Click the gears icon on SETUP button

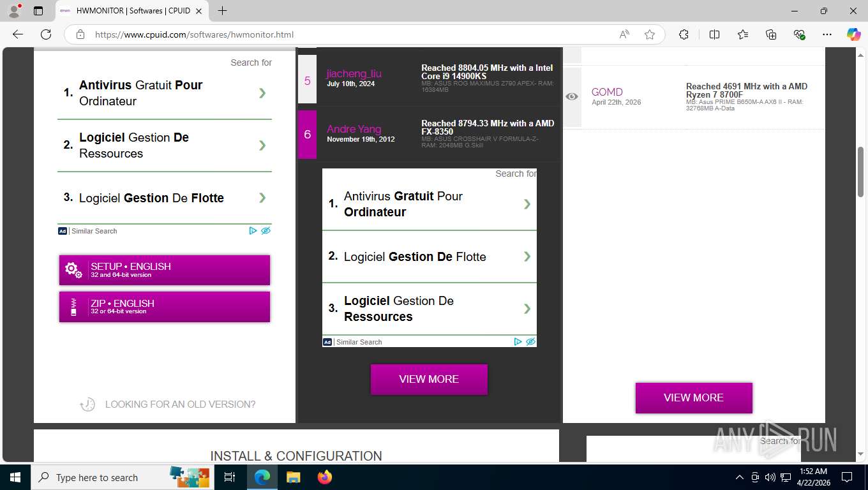pos(74,271)
